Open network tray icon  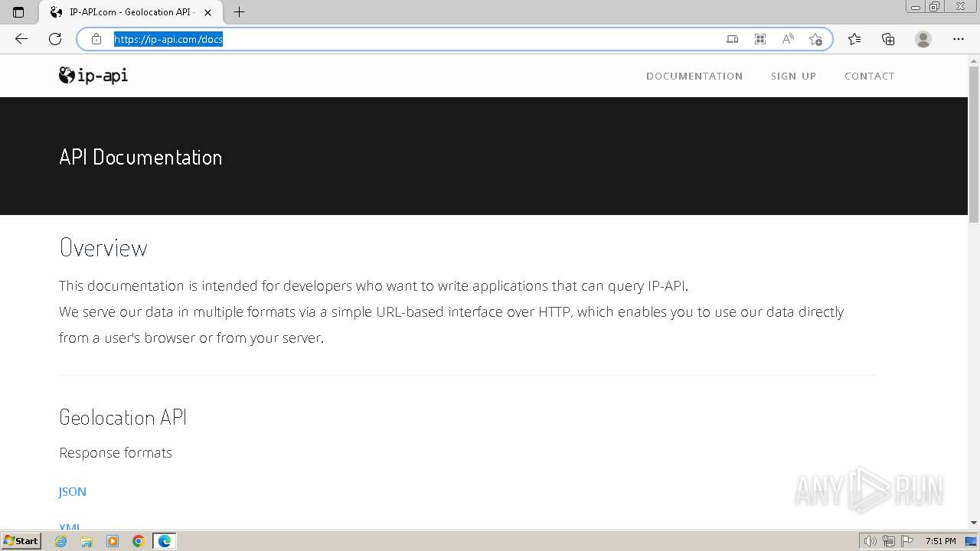click(889, 541)
